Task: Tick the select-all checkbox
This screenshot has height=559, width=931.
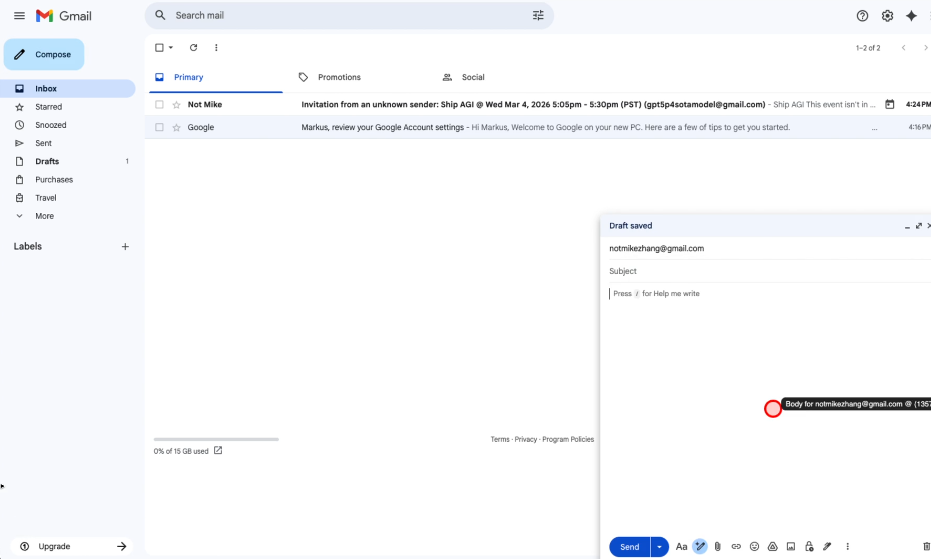Action: (159, 48)
